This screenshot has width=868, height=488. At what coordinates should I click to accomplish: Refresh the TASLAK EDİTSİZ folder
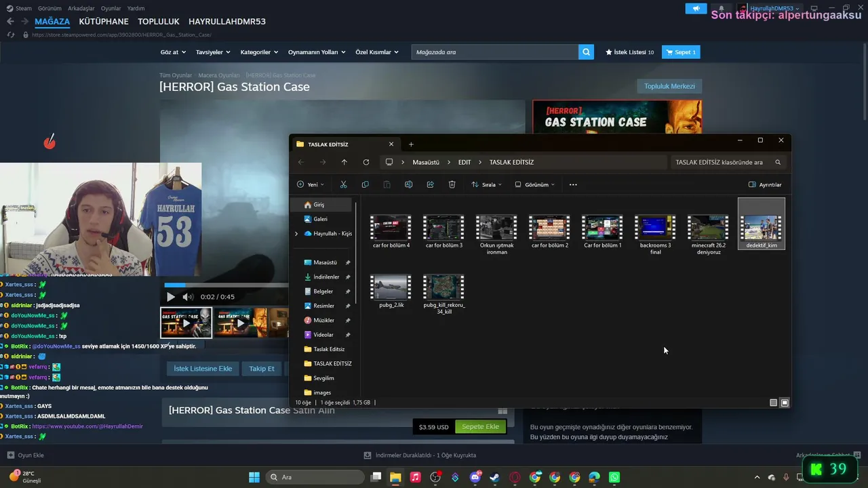tap(366, 162)
